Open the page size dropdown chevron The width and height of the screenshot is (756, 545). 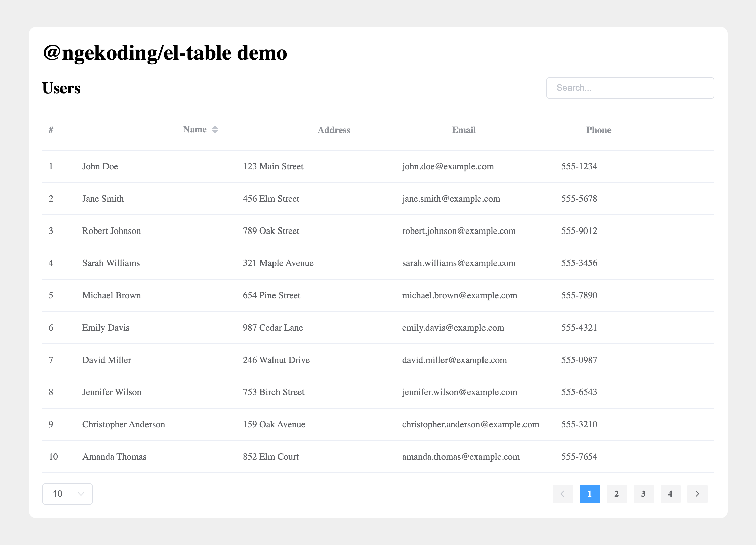81,494
